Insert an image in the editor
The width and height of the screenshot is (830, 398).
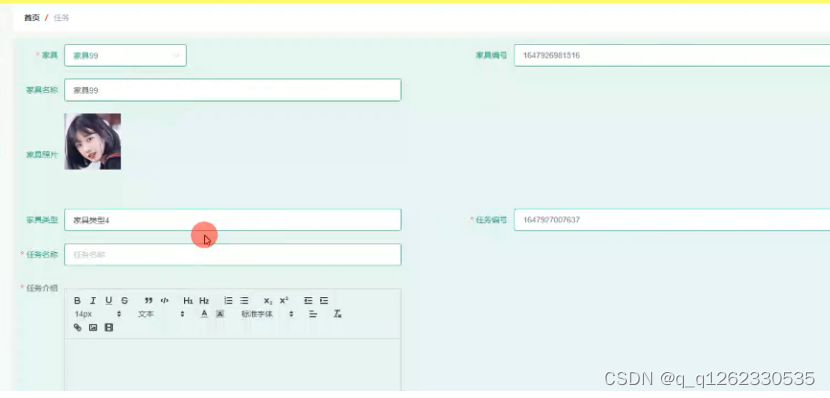(x=93, y=328)
